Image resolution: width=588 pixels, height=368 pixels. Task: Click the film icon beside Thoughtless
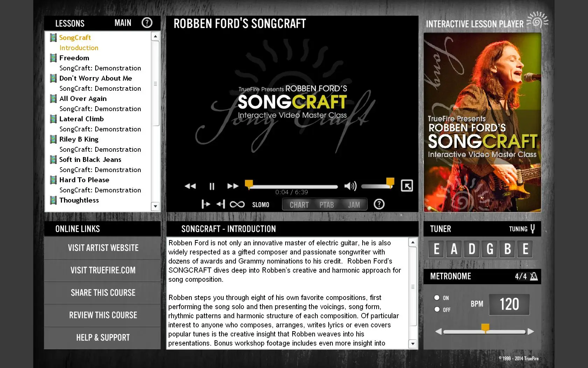[53, 200]
